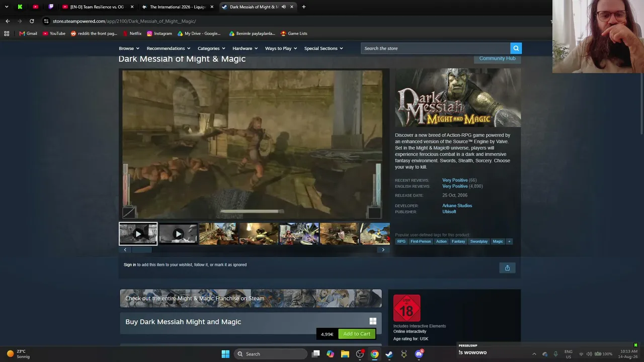This screenshot has height=362, width=644.
Task: Open Discord from the taskbar
Action: (x=419, y=354)
